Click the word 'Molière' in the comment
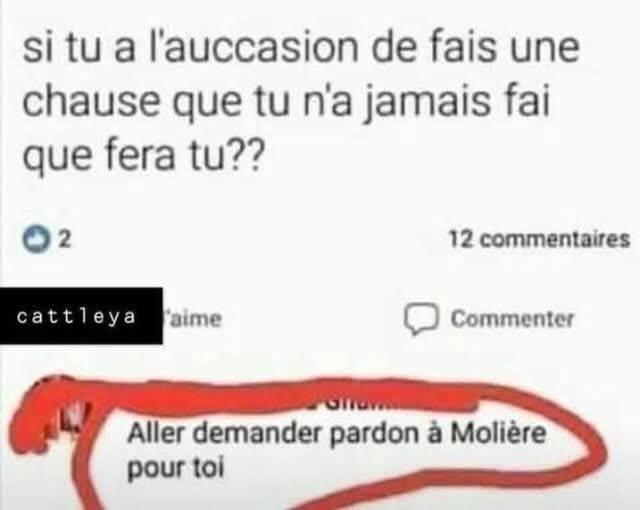This screenshot has height=510, width=640. 498,433
